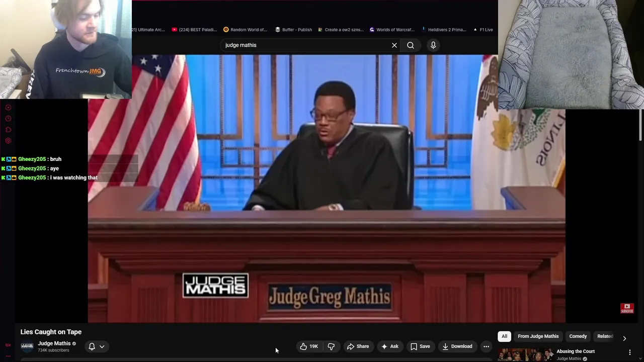This screenshot has height=362, width=644.
Task: Click the video player to pause
Action: tap(327, 189)
